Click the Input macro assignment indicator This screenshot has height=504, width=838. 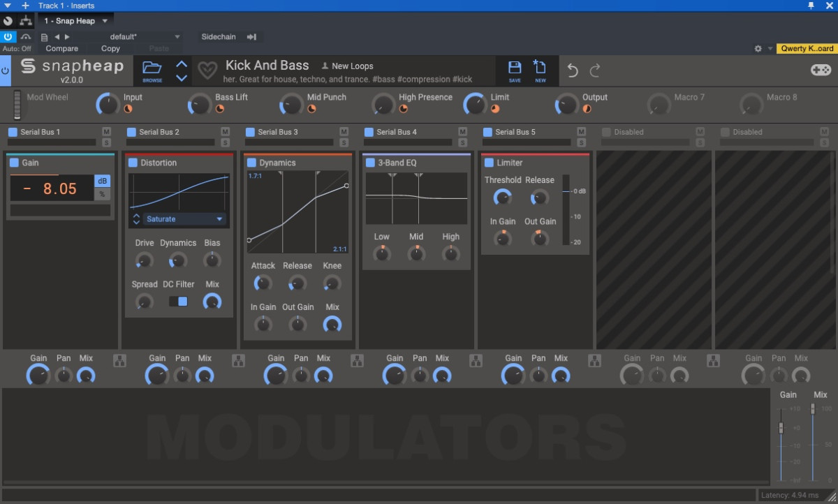pos(128,109)
